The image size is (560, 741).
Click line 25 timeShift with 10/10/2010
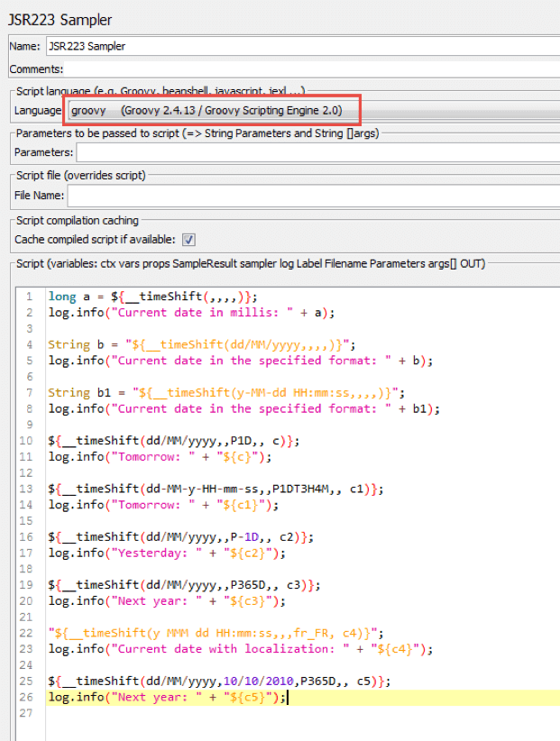pyautogui.click(x=219, y=682)
